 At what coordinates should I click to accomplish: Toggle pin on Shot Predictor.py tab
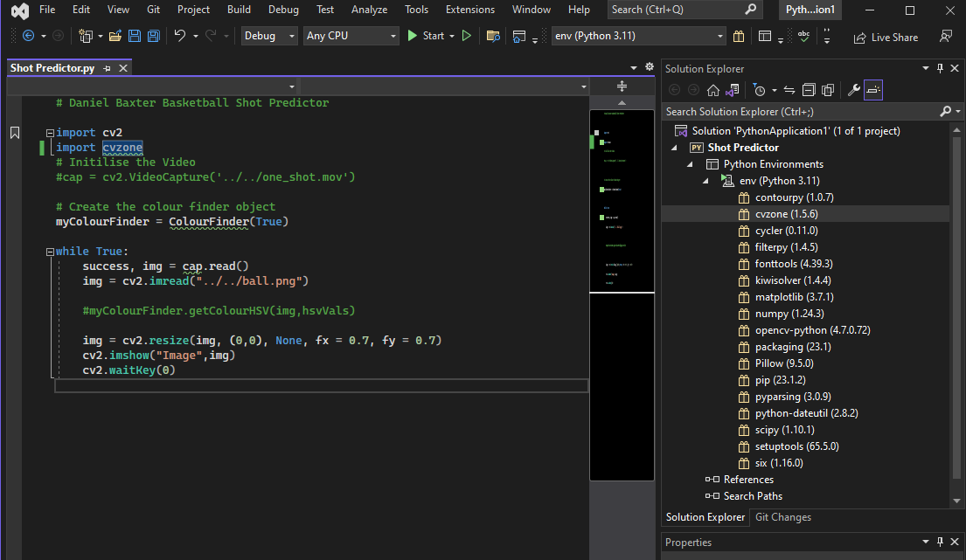[x=108, y=68]
